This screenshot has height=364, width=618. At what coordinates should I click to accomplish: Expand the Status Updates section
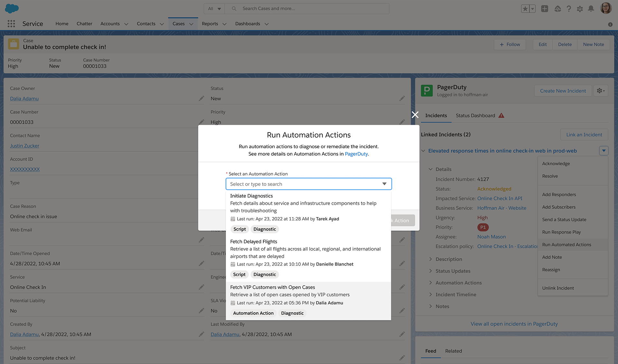pos(430,271)
